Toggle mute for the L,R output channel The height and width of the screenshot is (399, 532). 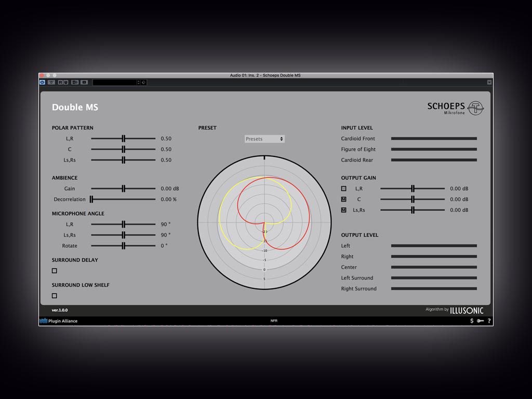[344, 189]
